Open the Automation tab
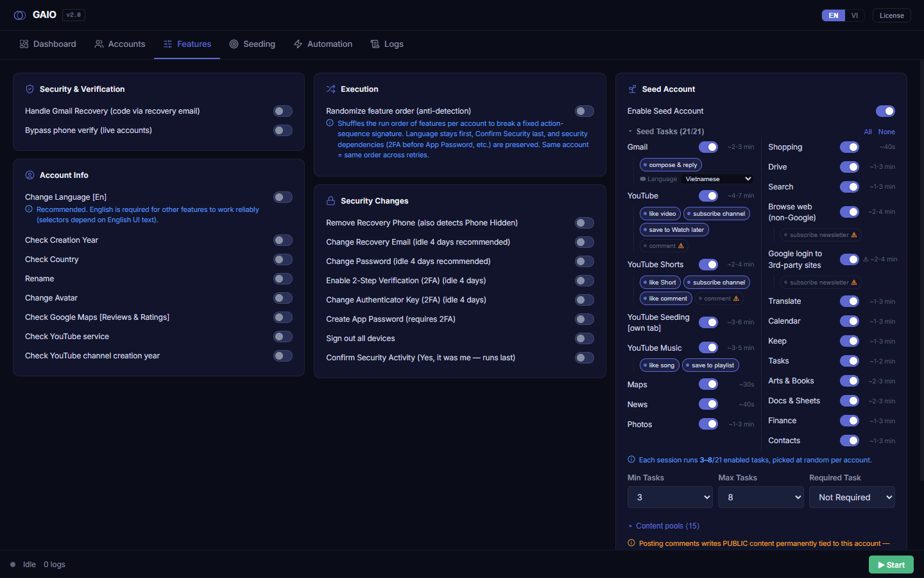924x578 pixels. [x=323, y=44]
